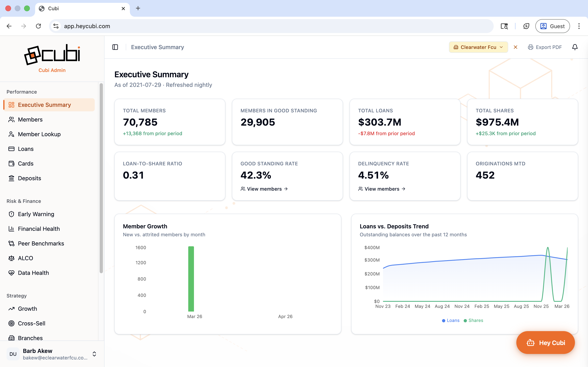
Task: Open the Early Warning shield icon
Action: pos(11,214)
